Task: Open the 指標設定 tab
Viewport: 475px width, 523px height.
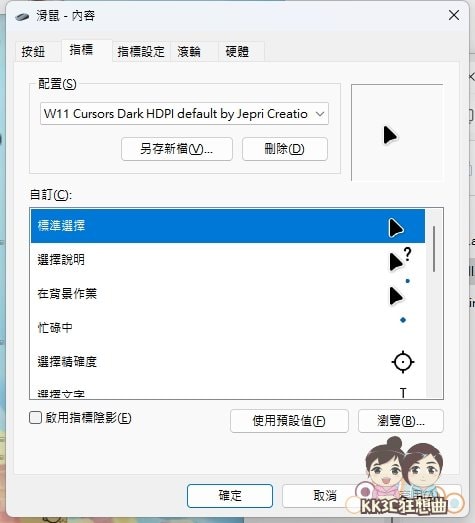Action: pos(141,52)
